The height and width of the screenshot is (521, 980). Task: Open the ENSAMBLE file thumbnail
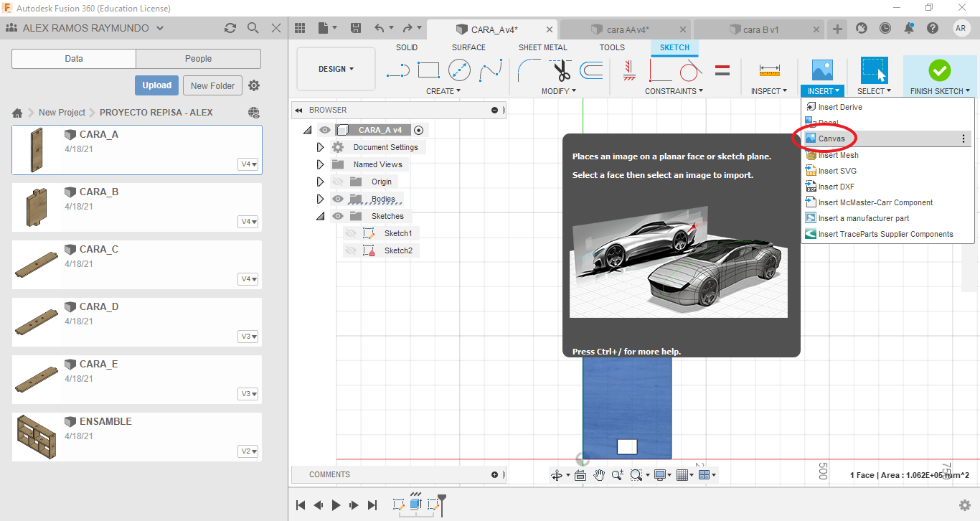click(36, 437)
